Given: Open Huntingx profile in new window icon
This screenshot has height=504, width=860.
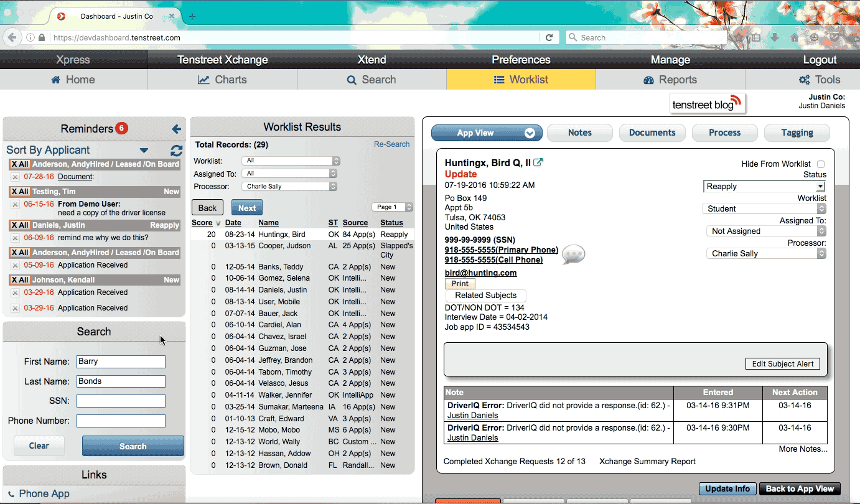Looking at the screenshot, I should (538, 162).
